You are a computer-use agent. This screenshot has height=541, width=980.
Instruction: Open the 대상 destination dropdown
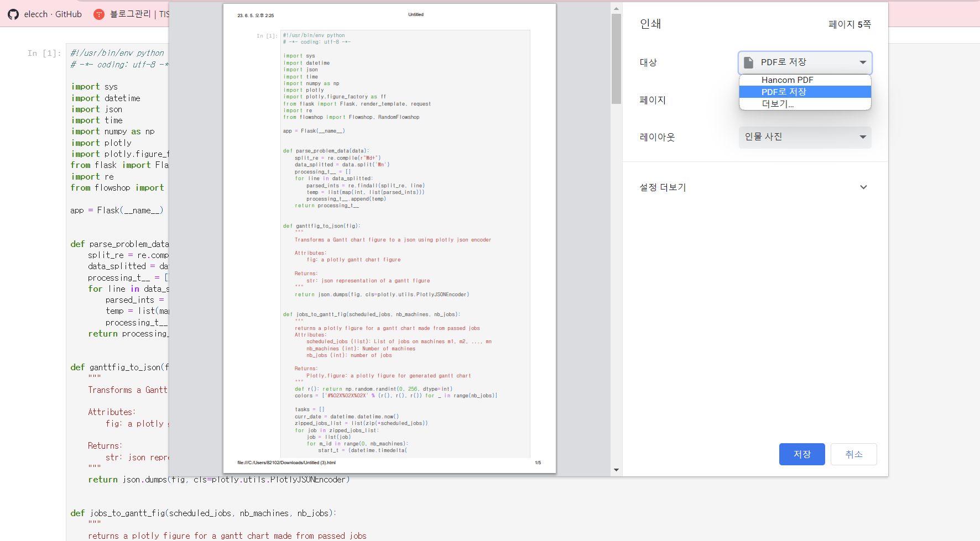pyautogui.click(x=805, y=62)
